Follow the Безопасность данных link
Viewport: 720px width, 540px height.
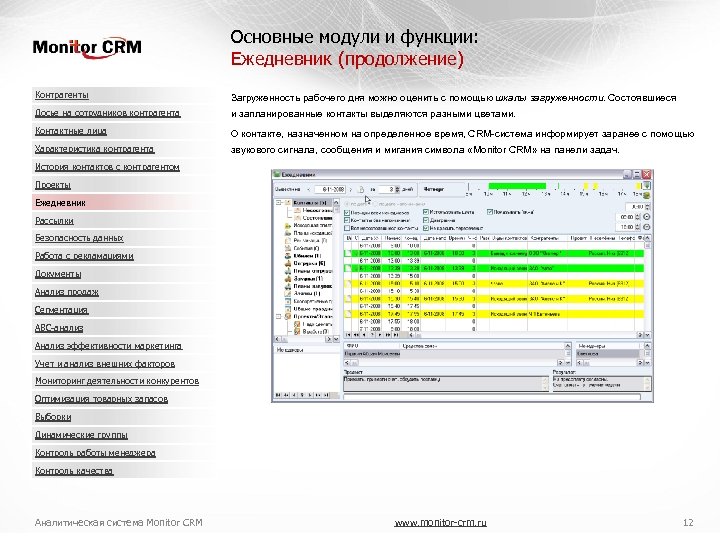(x=79, y=238)
